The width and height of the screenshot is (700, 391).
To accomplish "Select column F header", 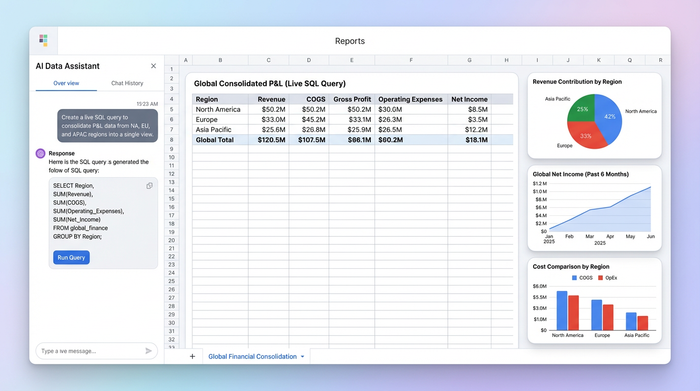I will (411, 60).
